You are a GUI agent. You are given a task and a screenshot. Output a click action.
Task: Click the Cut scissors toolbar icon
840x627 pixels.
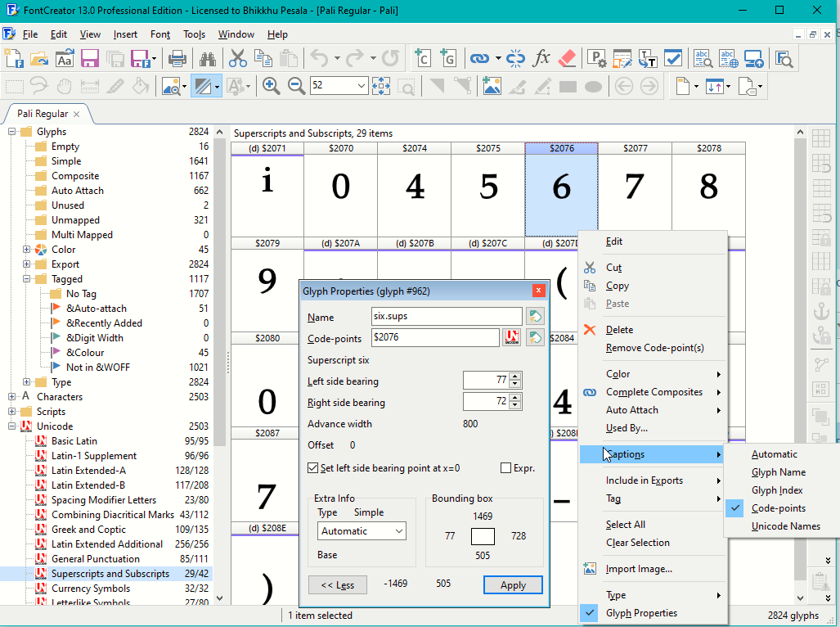(x=237, y=58)
